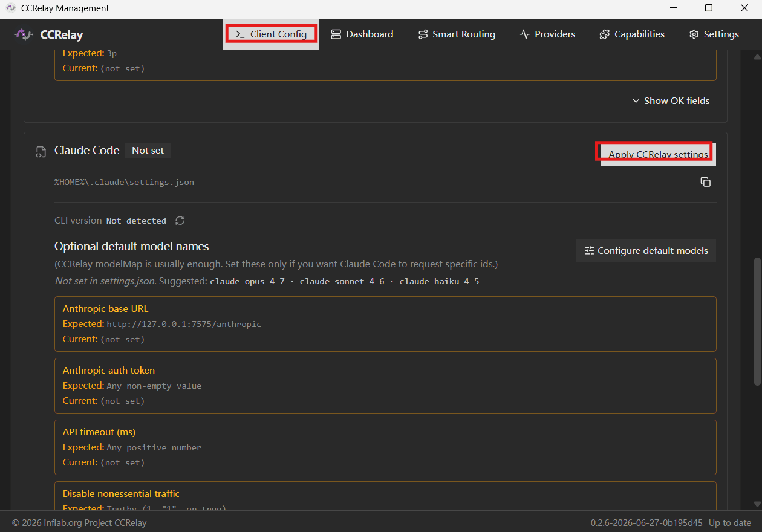The width and height of the screenshot is (762, 532).
Task: Click expected URL http://127.0.0.1:7575/anthropic
Action: pos(184,325)
